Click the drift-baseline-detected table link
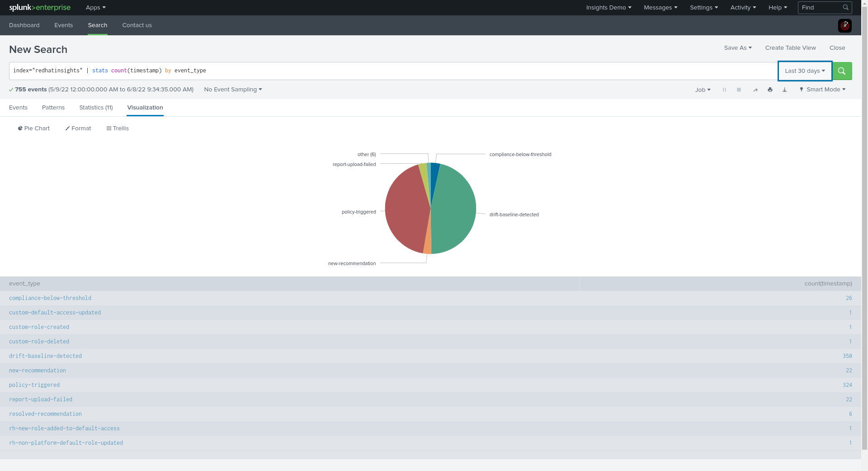The height and width of the screenshot is (471, 868). (45, 356)
